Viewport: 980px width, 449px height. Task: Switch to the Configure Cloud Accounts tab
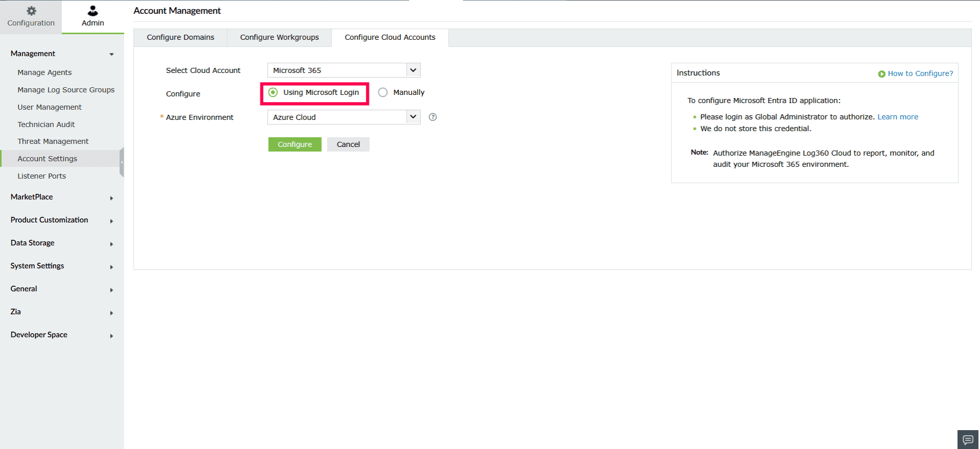390,37
